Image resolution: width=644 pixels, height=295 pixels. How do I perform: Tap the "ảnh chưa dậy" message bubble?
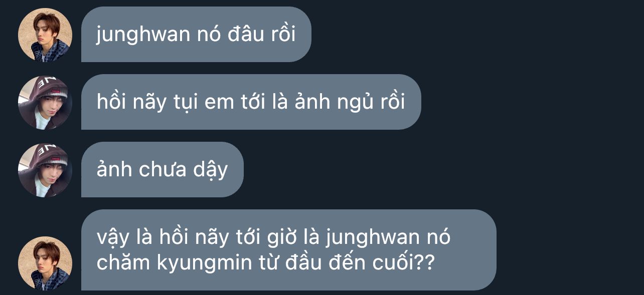(163, 170)
